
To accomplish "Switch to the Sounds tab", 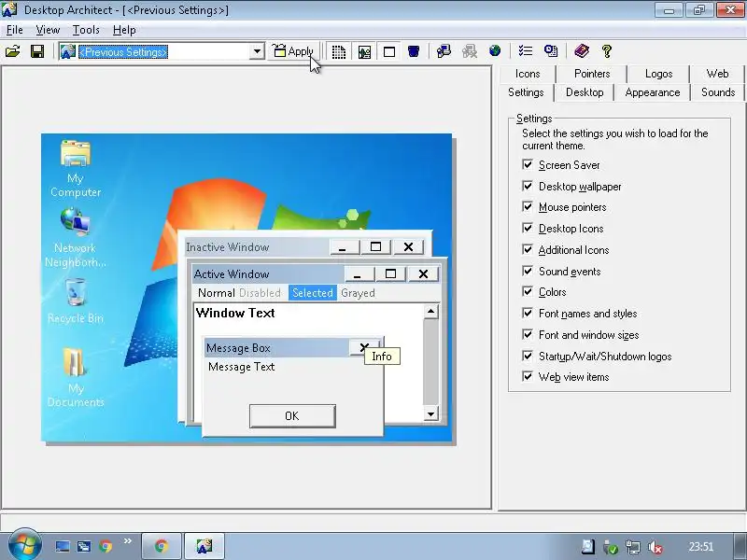I will click(717, 92).
